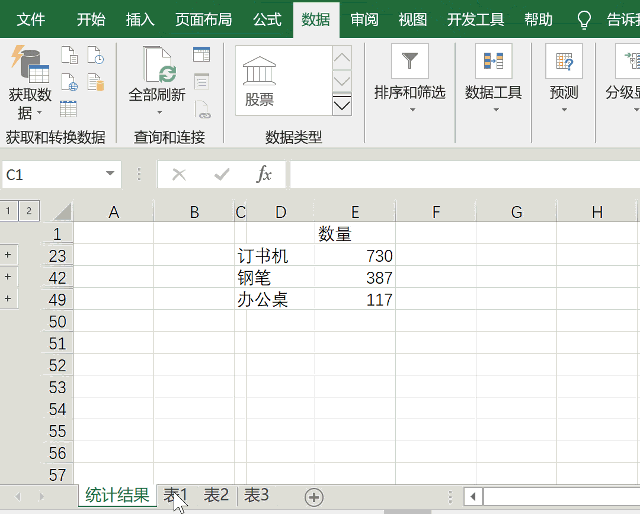Click the Tell Me lightbulb icon
This screenshot has width=640, height=514.
point(584,20)
